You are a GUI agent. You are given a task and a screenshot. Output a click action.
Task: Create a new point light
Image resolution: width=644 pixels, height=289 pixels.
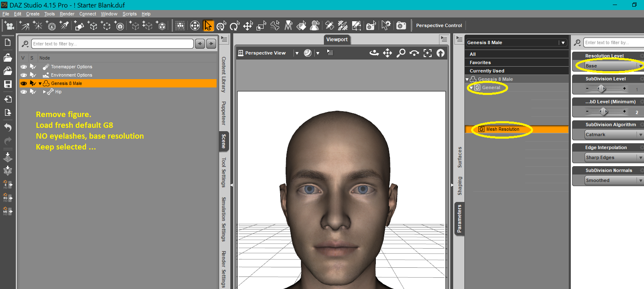pos(38,26)
